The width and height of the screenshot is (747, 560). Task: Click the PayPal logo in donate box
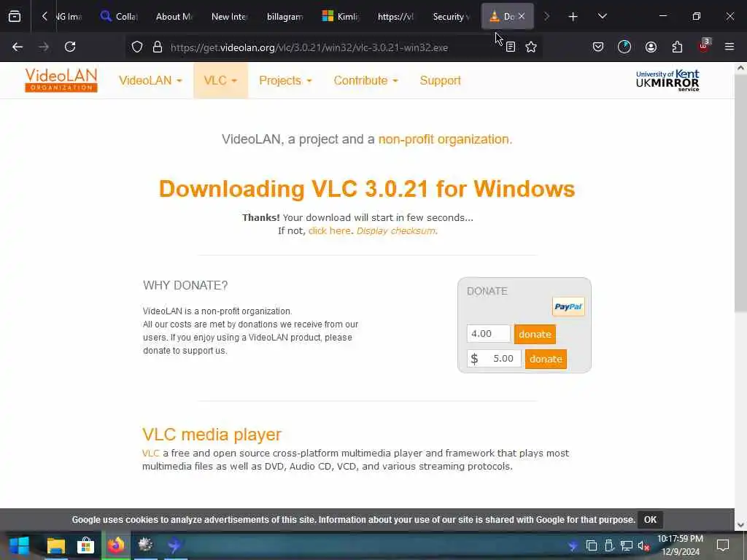click(568, 307)
